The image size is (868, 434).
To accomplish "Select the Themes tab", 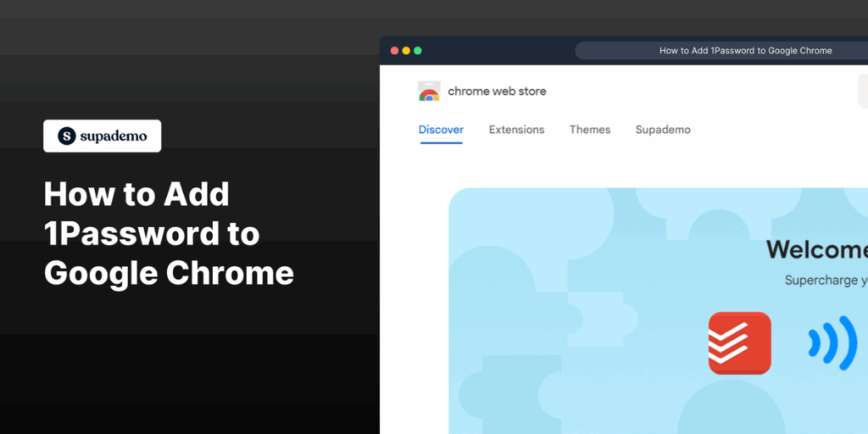I will 590,130.
